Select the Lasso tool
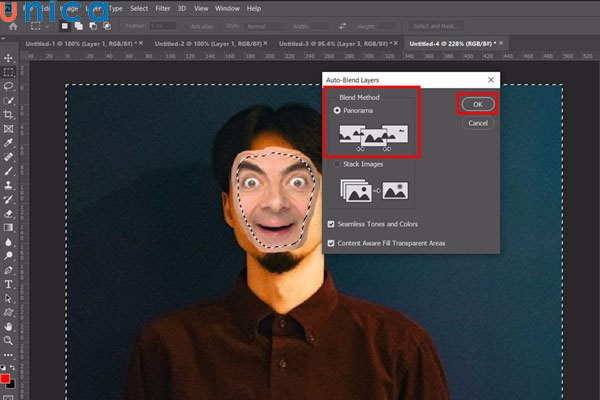 (8, 87)
